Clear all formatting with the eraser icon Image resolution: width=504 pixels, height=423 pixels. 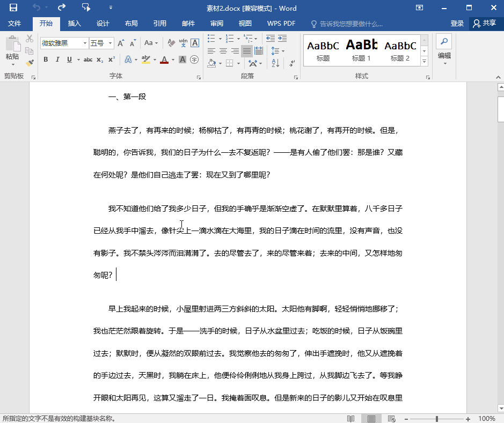171,43
